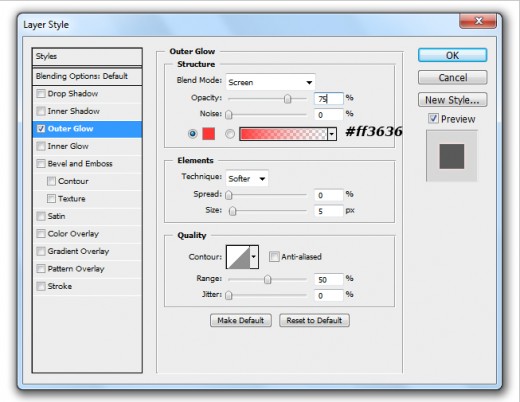Click the Size value field
The width and height of the screenshot is (520, 402).
[329, 211]
